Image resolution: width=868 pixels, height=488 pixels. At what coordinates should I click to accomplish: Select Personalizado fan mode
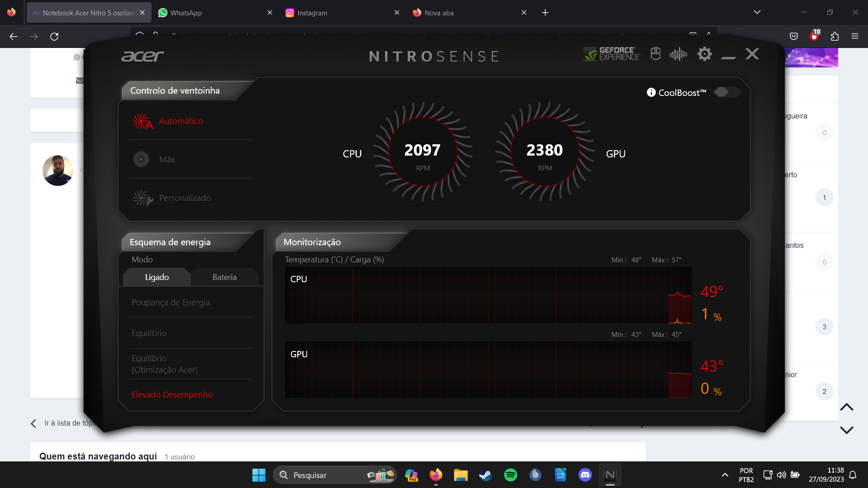(x=185, y=198)
